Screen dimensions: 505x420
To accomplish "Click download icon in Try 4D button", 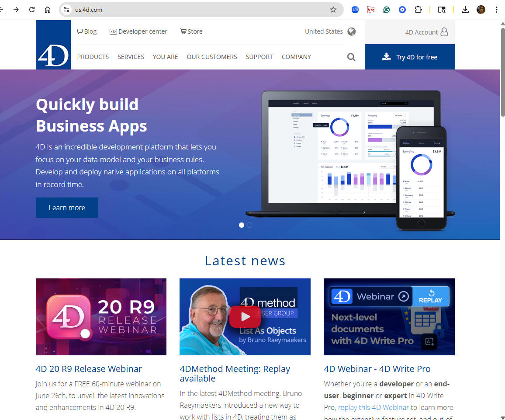I will 386,57.
